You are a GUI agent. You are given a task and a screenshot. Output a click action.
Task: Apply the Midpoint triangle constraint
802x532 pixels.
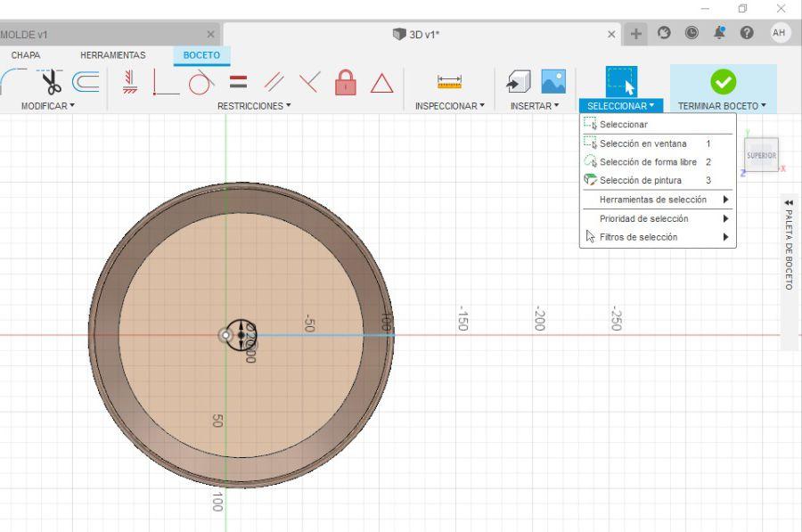click(381, 84)
